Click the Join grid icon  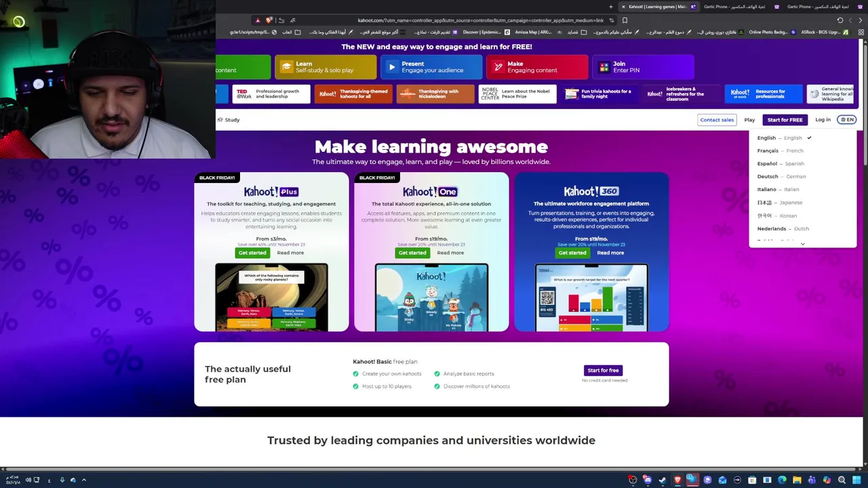[x=604, y=67]
